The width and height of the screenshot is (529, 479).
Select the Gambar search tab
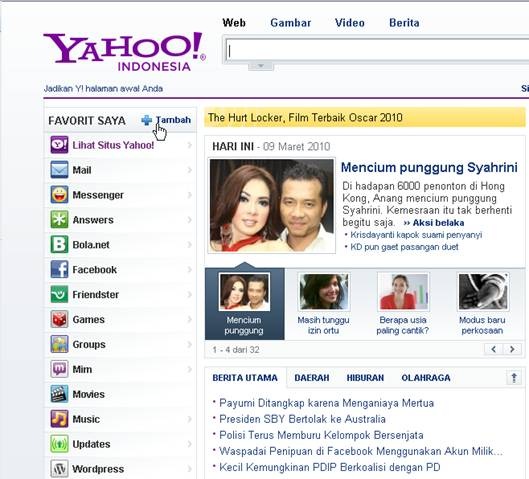[290, 23]
